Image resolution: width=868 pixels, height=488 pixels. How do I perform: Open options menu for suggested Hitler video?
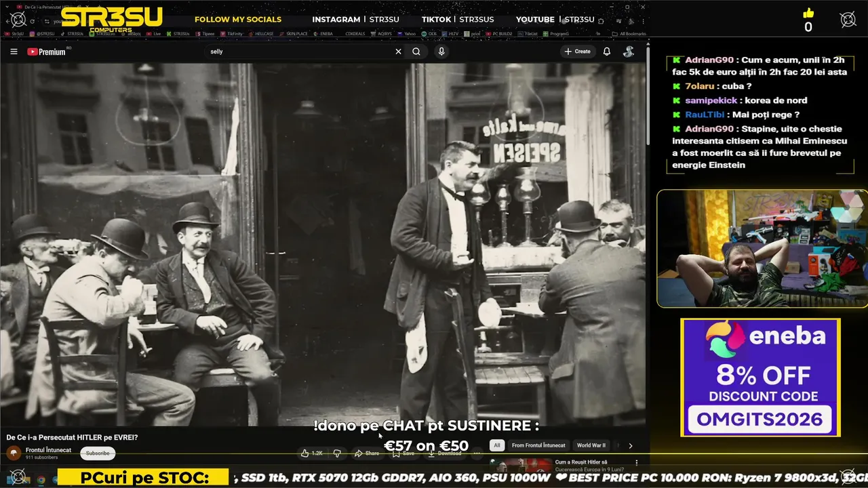(x=636, y=462)
